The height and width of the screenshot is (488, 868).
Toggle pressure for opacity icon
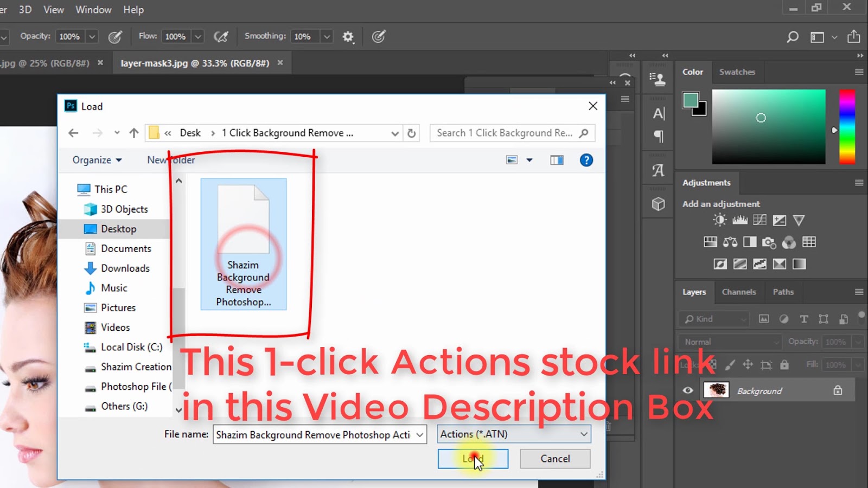(115, 37)
